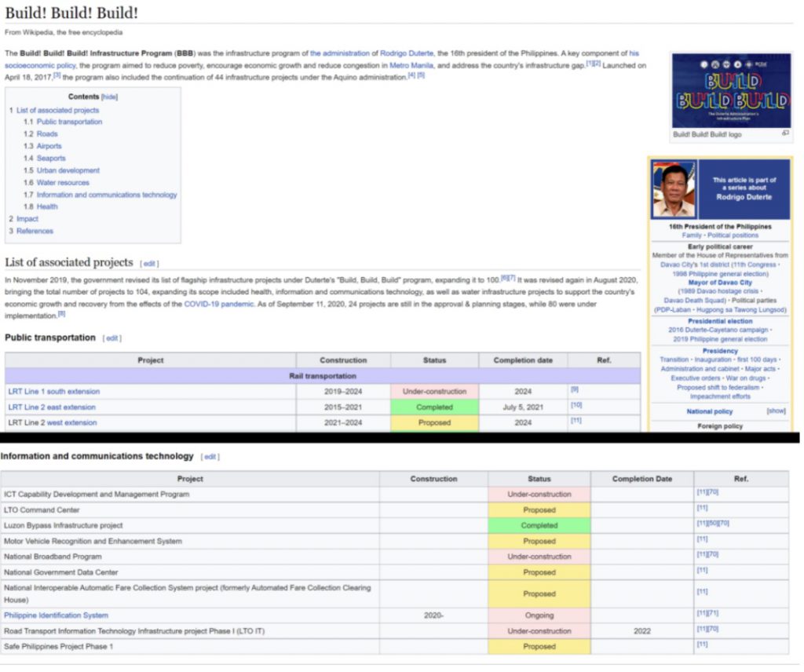Hide the Contents table
Screen dimensions: 804x672
pyautogui.click(x=110, y=97)
